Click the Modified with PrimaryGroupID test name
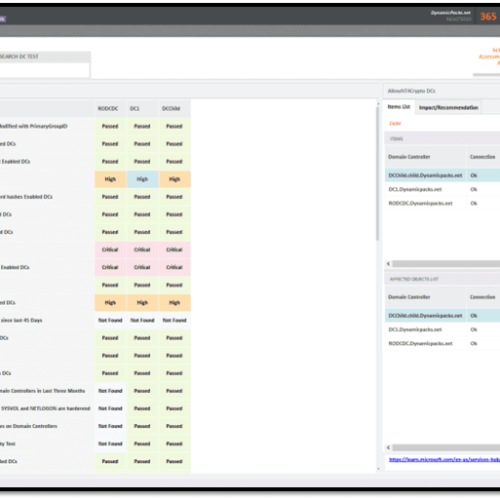The image size is (500, 500). tap(33, 126)
